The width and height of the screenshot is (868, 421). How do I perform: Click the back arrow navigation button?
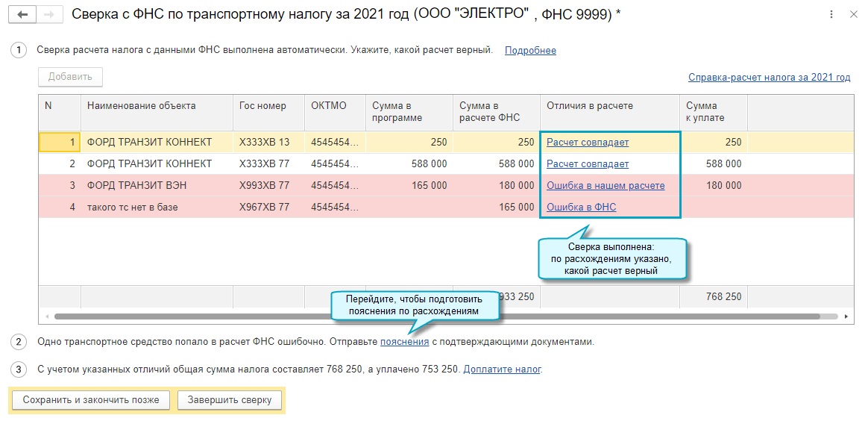[24, 14]
